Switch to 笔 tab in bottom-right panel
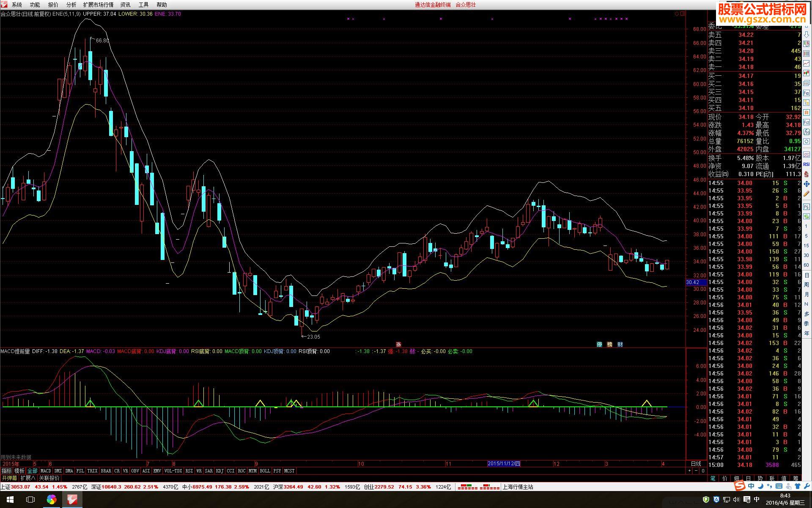This screenshot has height=508, width=812. tap(713, 478)
